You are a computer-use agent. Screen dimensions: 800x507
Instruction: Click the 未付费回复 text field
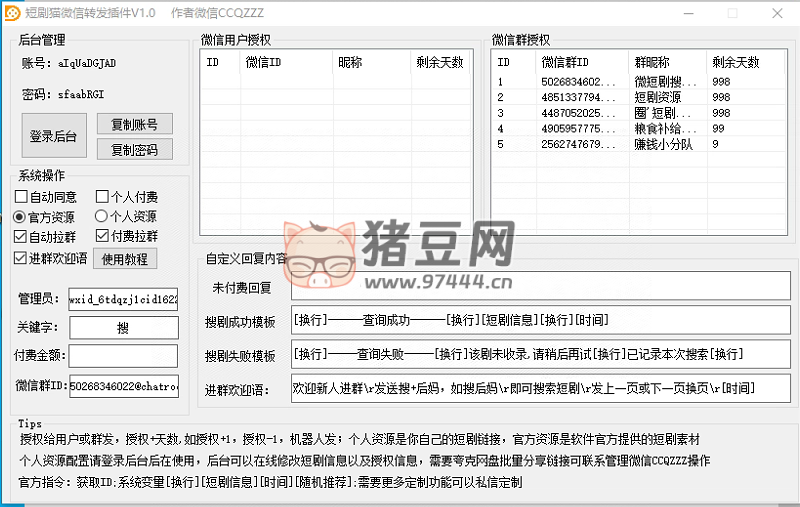539,289
